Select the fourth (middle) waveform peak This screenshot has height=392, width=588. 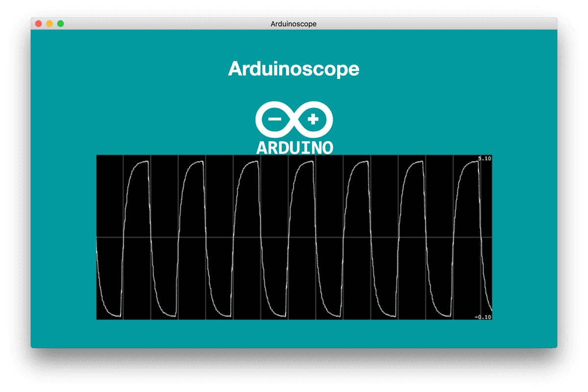point(306,162)
